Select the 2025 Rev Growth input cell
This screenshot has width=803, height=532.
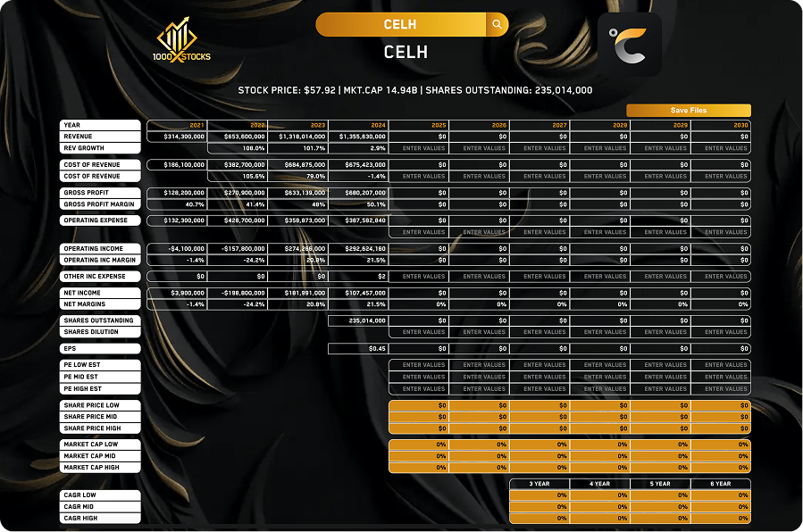[419, 148]
